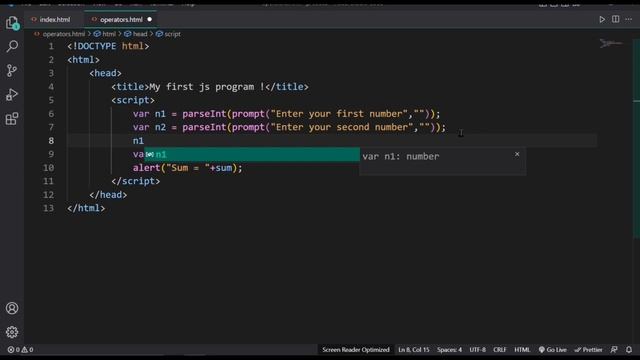Screen dimensions: 640x360
Task: Open the Search view in activity bar
Action: tap(12, 46)
